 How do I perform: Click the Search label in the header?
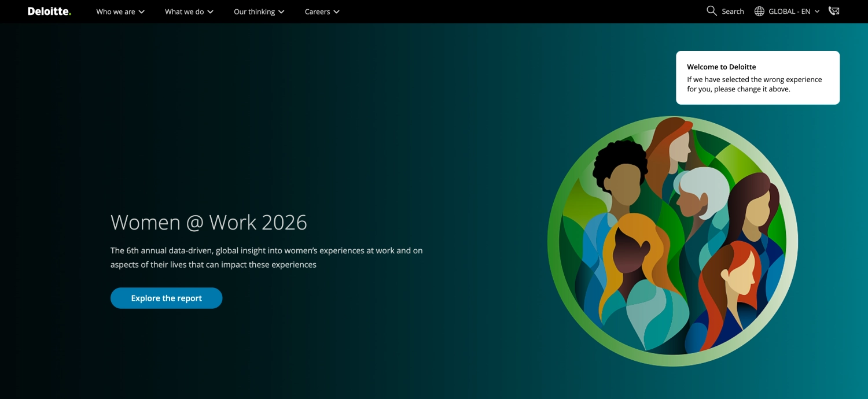[x=733, y=12]
